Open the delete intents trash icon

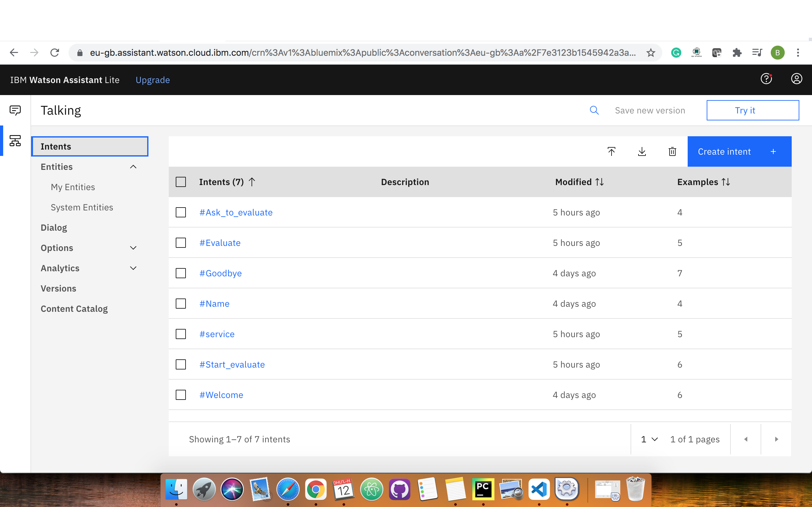point(672,151)
